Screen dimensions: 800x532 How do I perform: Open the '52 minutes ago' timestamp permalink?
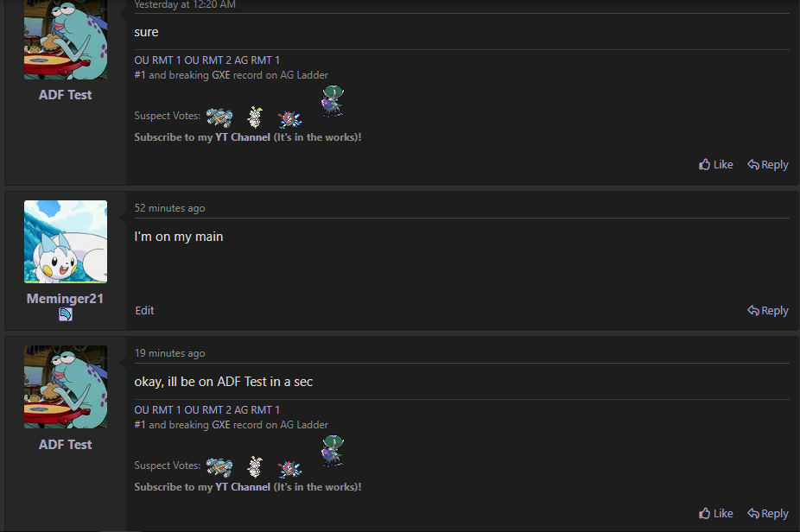(x=169, y=208)
